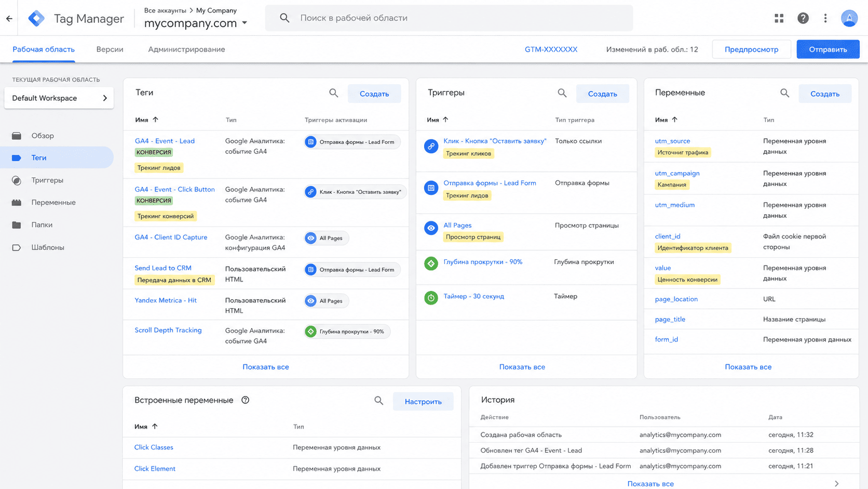Show all history via Показать все
This screenshot has width=868, height=489.
[x=650, y=484]
